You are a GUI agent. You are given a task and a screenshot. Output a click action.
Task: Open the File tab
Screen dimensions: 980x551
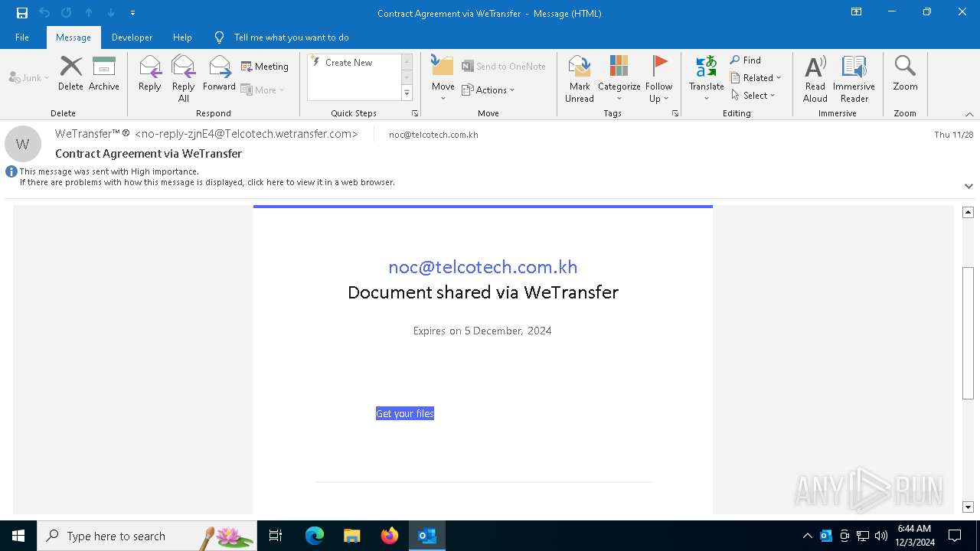click(x=22, y=37)
